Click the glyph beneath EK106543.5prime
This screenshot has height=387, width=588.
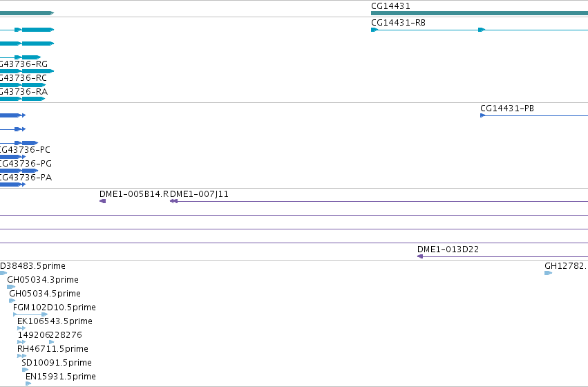21,328
